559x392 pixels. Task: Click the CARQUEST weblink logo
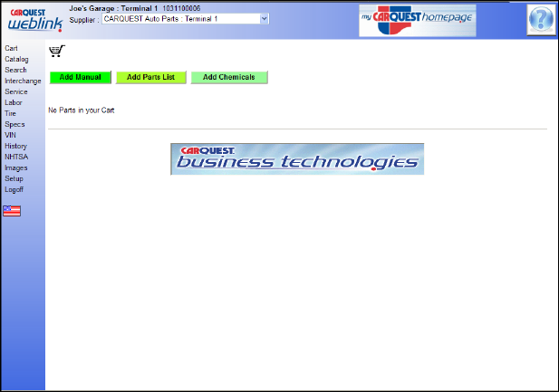pos(35,20)
